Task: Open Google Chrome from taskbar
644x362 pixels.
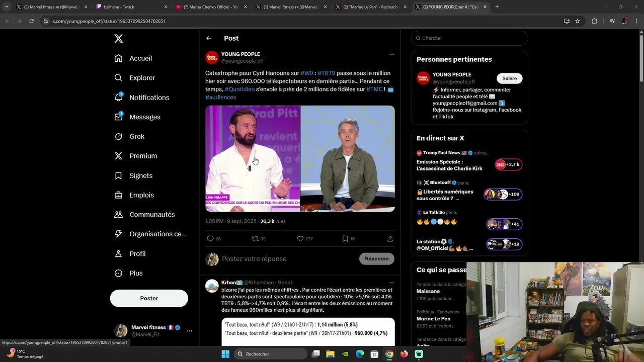Action: pyautogui.click(x=389, y=354)
